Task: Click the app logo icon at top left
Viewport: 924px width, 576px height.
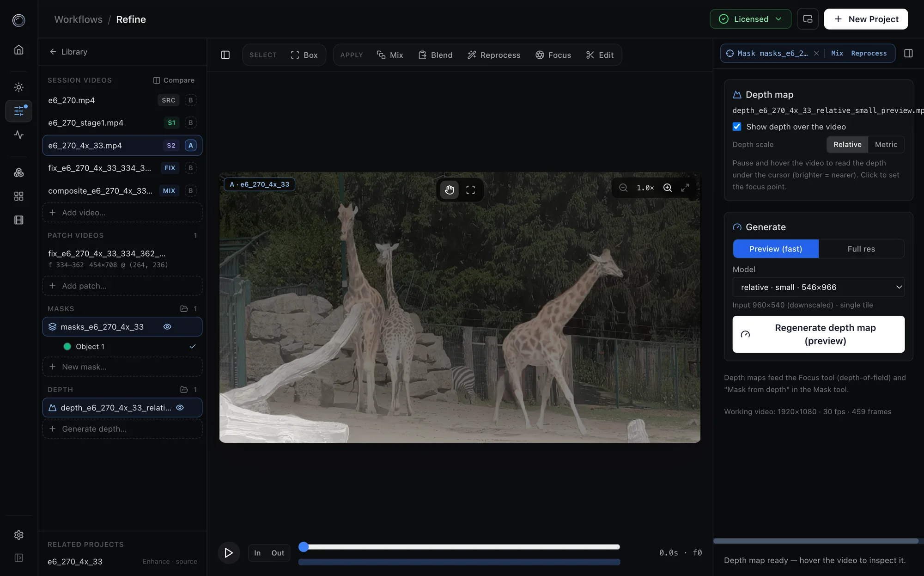Action: tap(18, 20)
